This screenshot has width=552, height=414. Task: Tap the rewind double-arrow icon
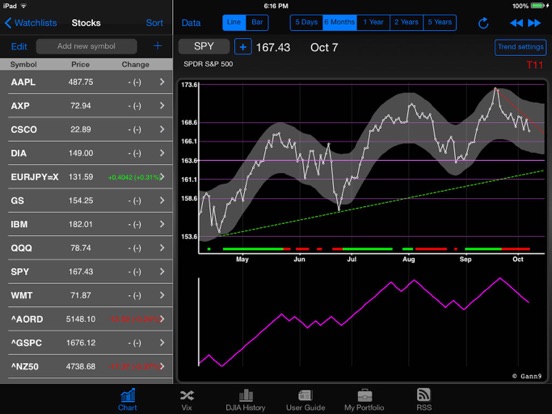click(x=516, y=23)
